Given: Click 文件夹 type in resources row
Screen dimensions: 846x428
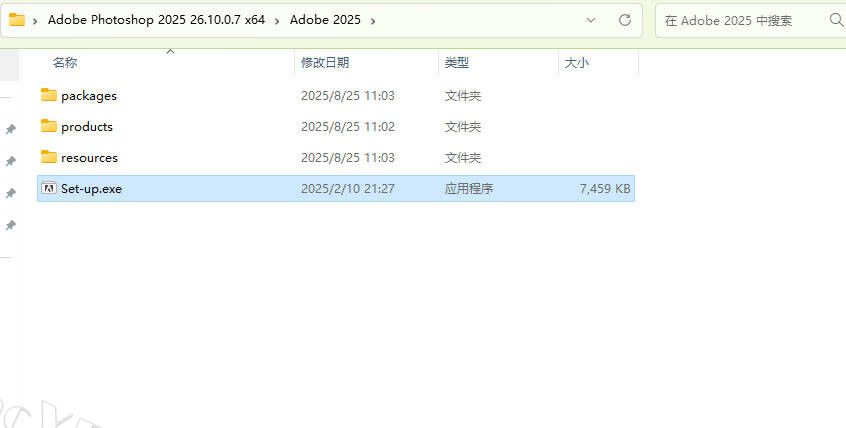Looking at the screenshot, I should click(x=463, y=158).
